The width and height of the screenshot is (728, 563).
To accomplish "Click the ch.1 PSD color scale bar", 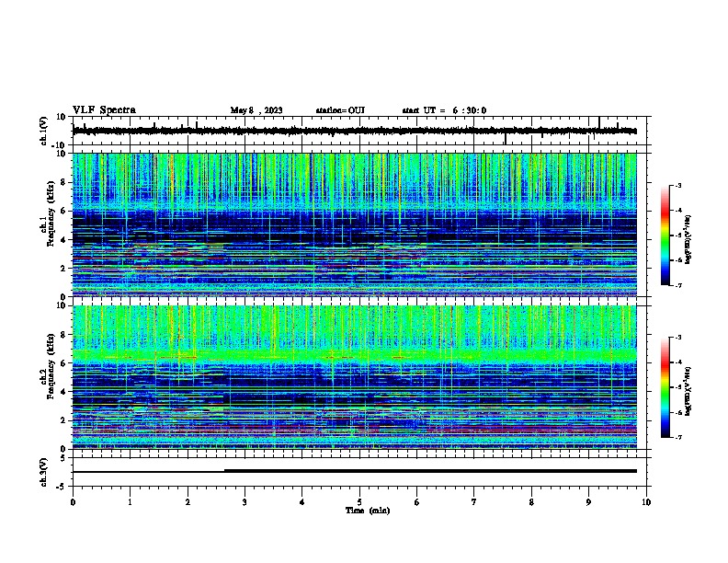I will pos(665,235).
